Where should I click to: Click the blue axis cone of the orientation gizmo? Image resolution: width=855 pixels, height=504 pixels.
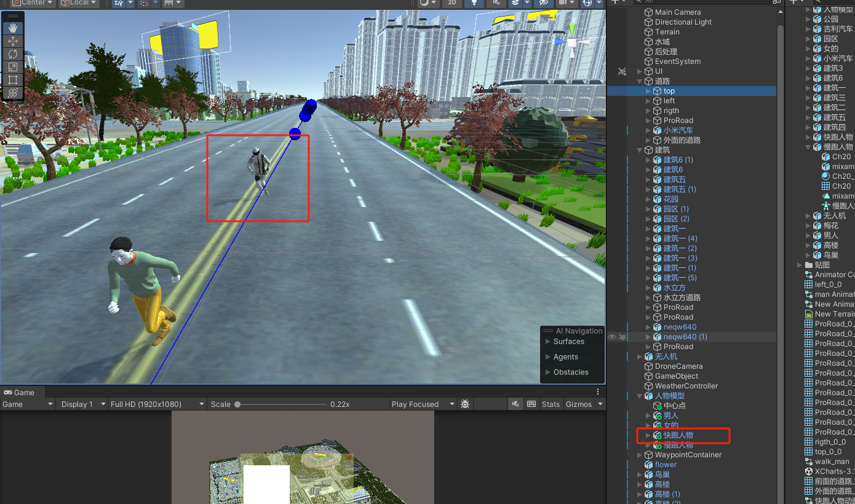click(x=560, y=41)
